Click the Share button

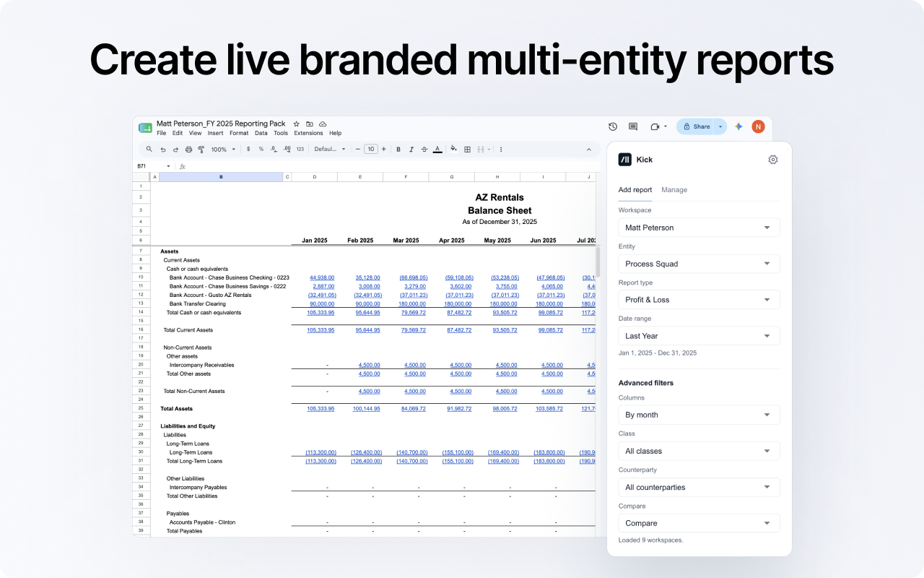[x=696, y=126]
